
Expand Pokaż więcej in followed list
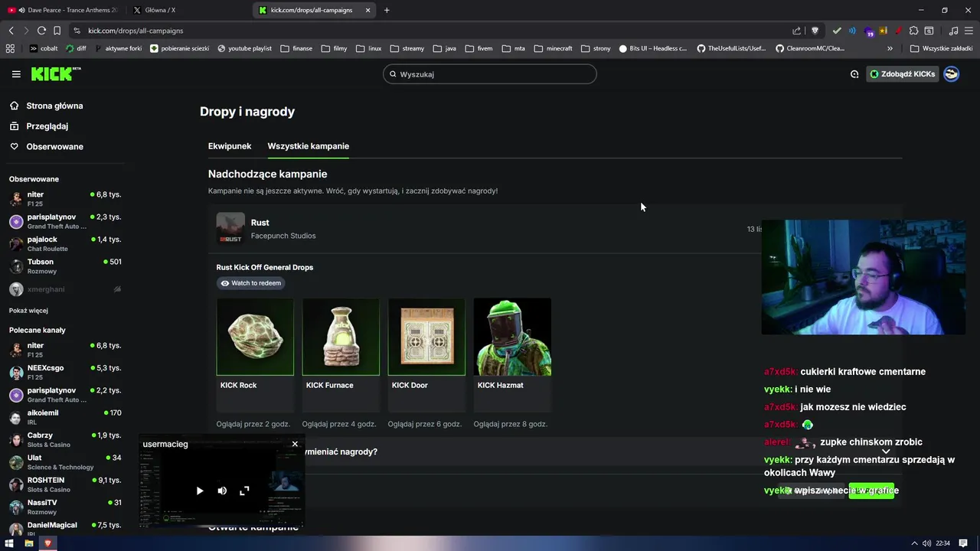pos(28,311)
